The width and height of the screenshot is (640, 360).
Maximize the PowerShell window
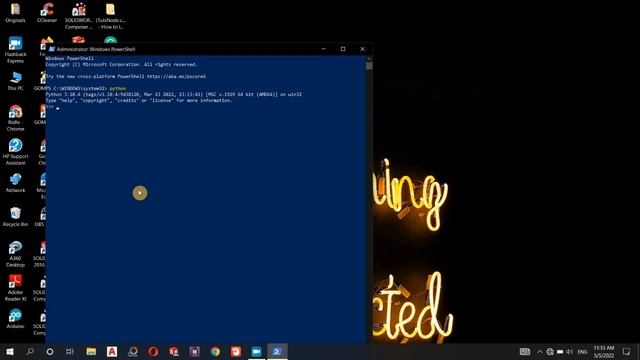point(343,49)
